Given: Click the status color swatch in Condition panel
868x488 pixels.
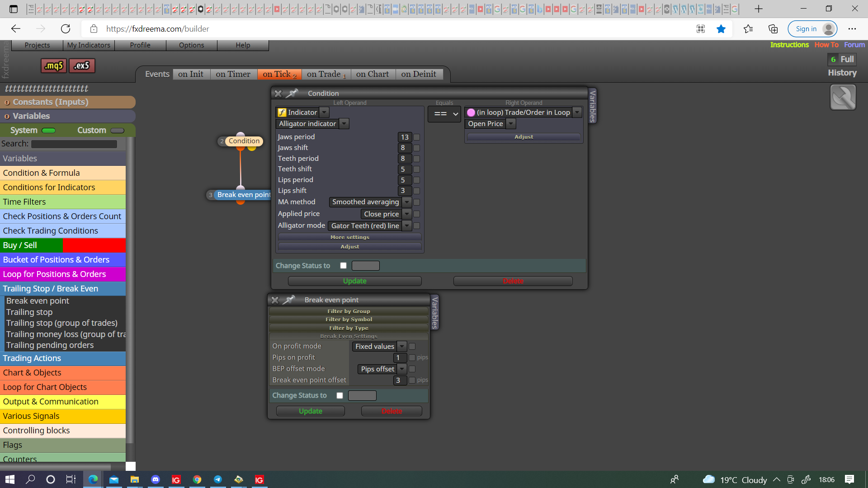Looking at the screenshot, I should coord(366,266).
